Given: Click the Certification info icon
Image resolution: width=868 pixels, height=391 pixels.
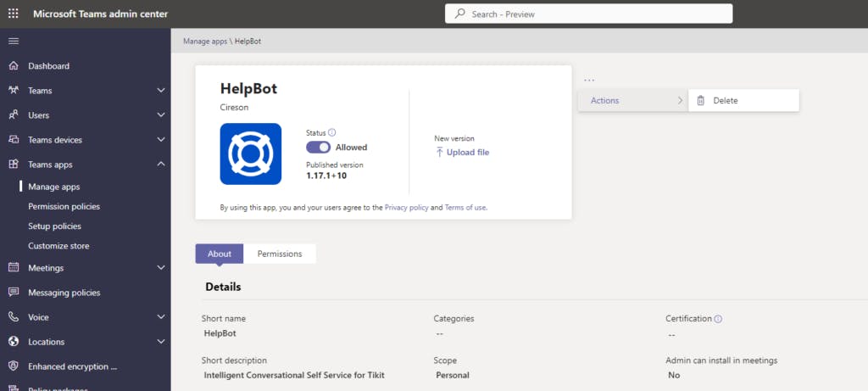Looking at the screenshot, I should coord(718,319).
